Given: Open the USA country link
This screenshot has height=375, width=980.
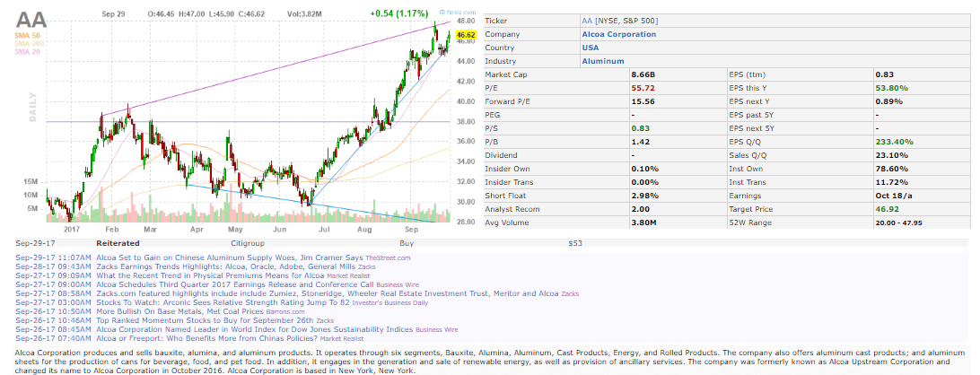Looking at the screenshot, I should [591, 48].
